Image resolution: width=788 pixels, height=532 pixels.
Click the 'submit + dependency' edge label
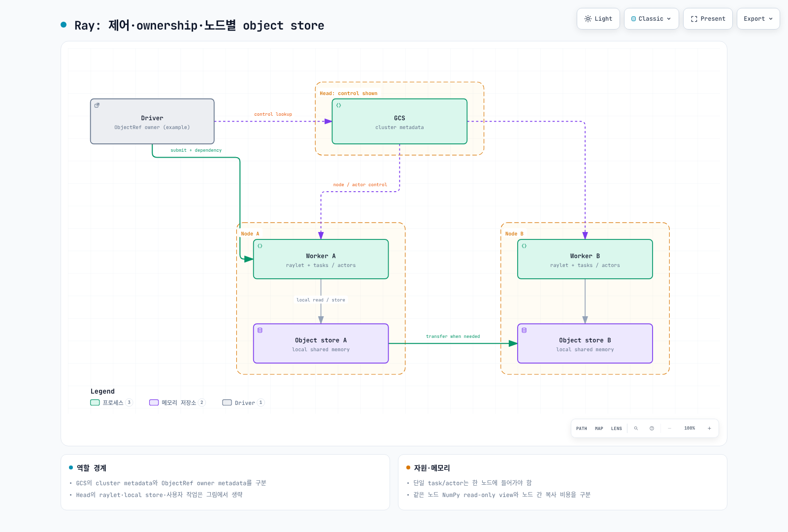(196, 150)
